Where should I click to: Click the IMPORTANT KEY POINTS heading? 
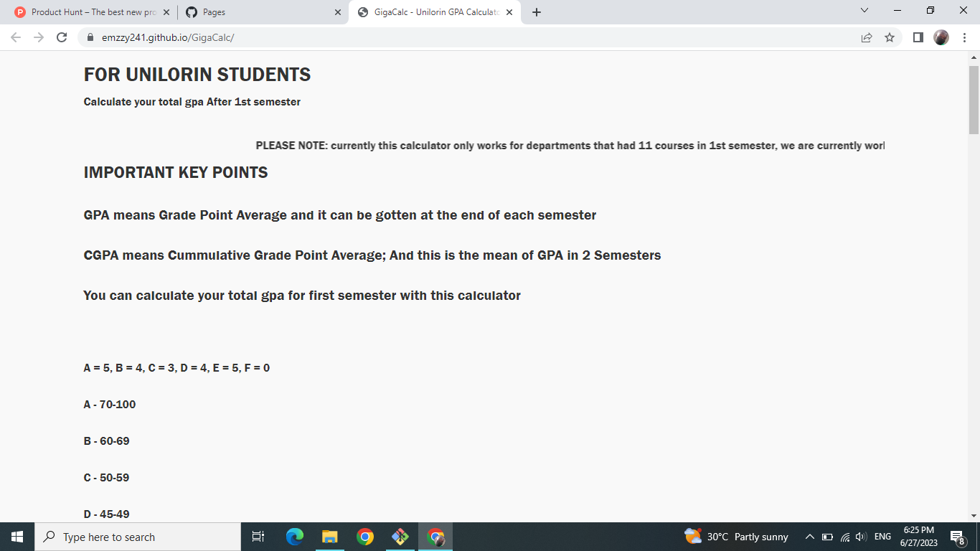tap(176, 172)
